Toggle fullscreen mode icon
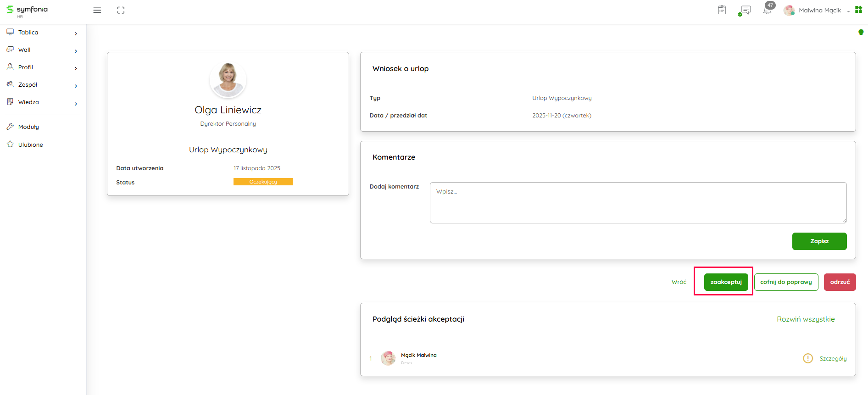The width and height of the screenshot is (868, 395). (121, 10)
